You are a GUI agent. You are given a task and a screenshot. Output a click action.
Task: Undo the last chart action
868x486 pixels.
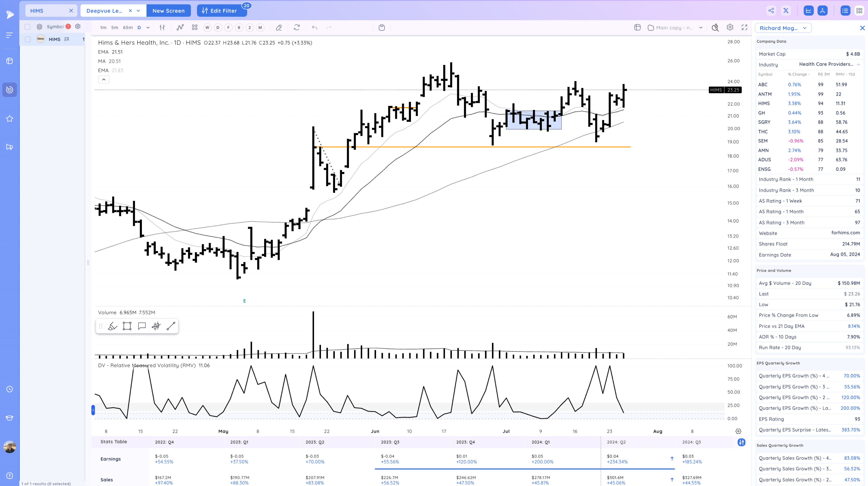(315, 28)
